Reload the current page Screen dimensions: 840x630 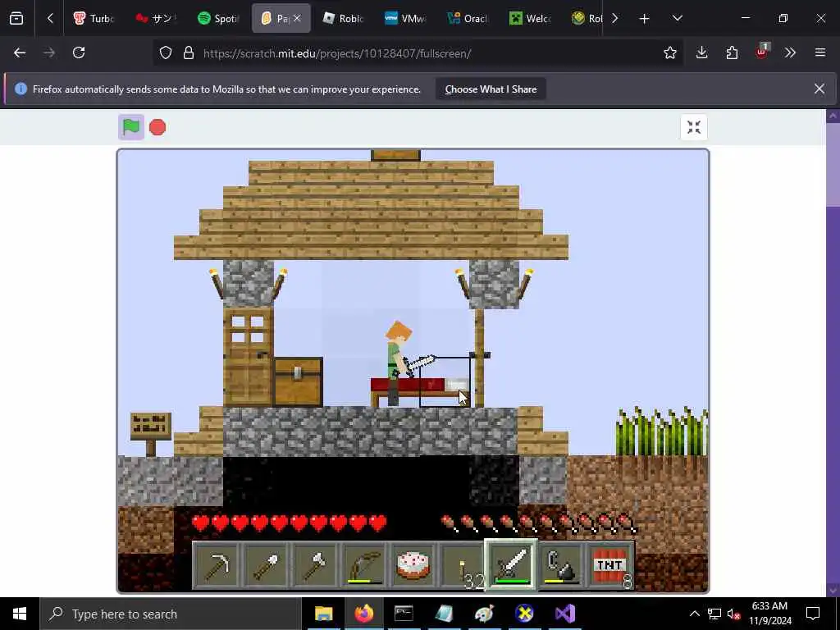[79, 52]
